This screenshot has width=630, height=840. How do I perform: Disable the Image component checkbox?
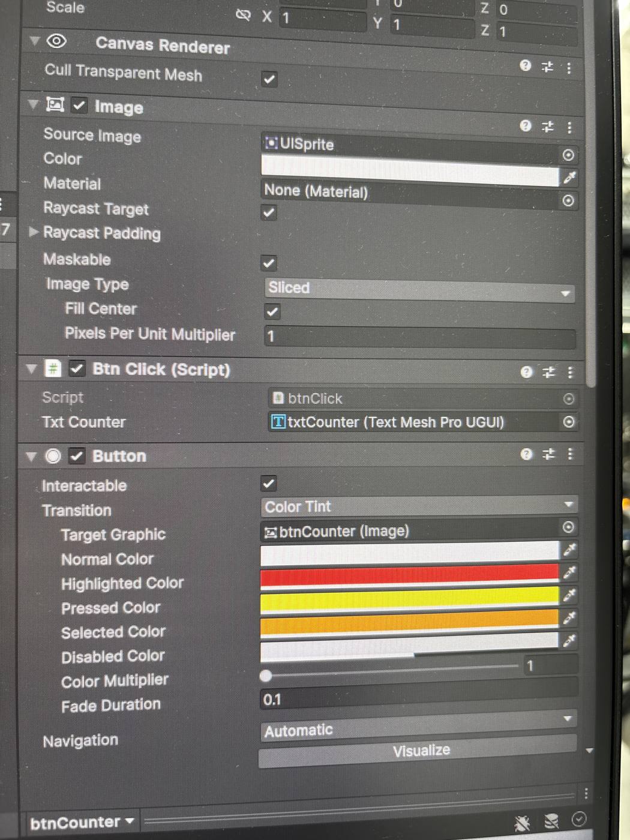(79, 105)
